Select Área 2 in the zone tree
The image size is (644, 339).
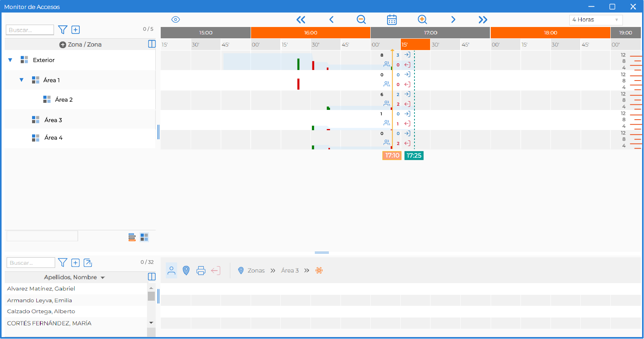coord(64,99)
